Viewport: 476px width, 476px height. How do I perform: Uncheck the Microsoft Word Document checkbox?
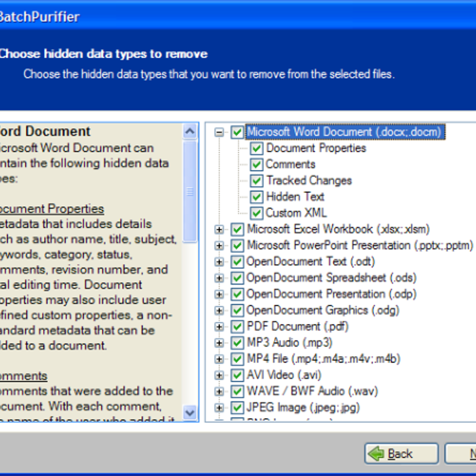(x=237, y=132)
